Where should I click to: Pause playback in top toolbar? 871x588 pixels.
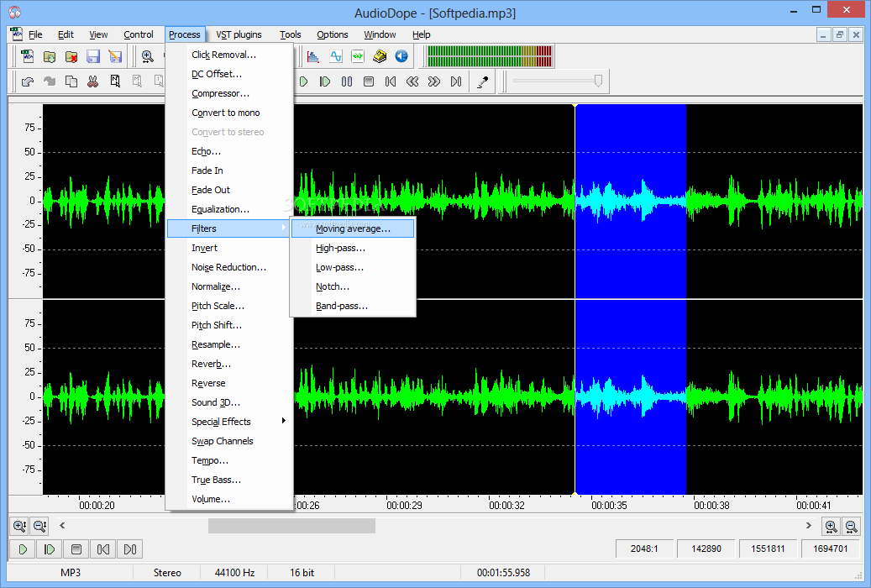347,81
